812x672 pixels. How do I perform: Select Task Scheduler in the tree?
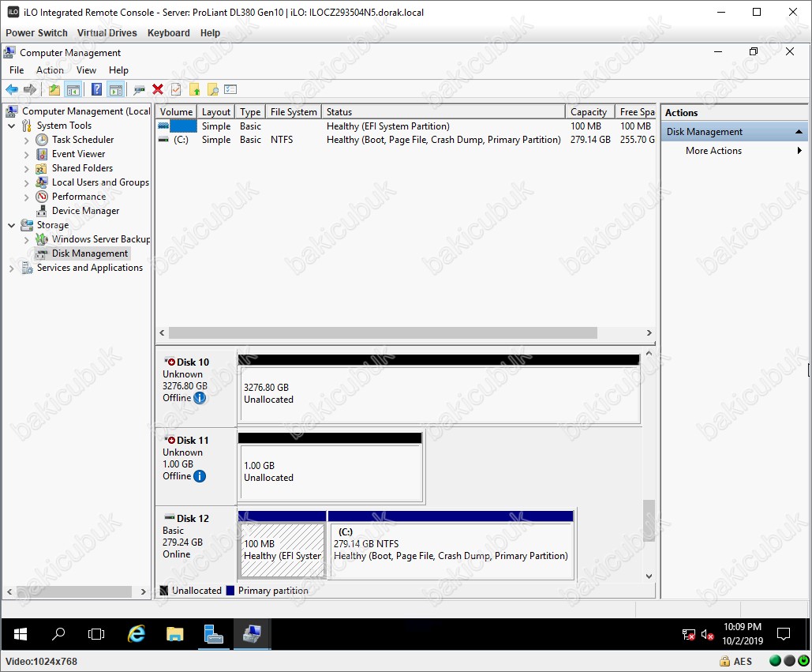[83, 140]
